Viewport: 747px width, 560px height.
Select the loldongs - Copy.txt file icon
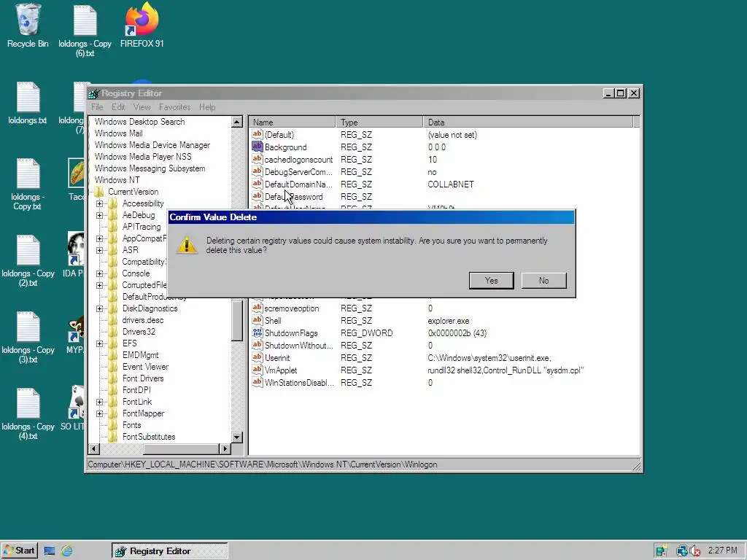click(28, 184)
